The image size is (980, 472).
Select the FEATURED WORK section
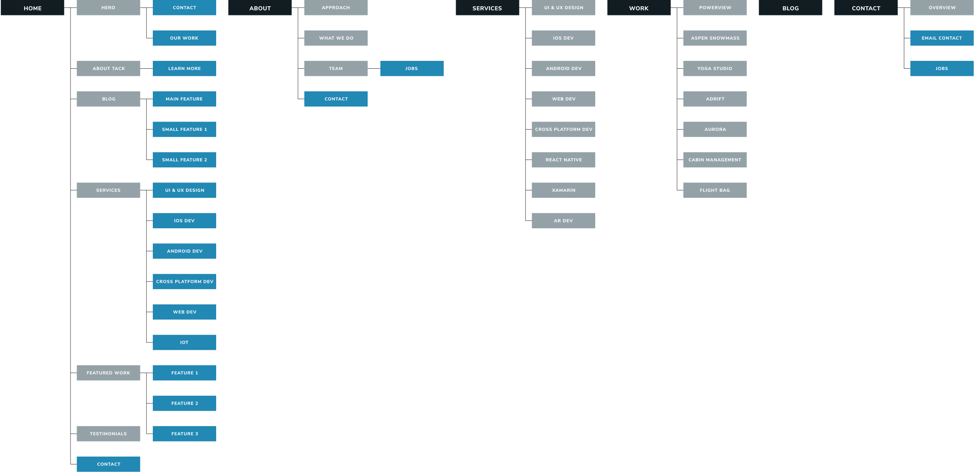tap(108, 372)
